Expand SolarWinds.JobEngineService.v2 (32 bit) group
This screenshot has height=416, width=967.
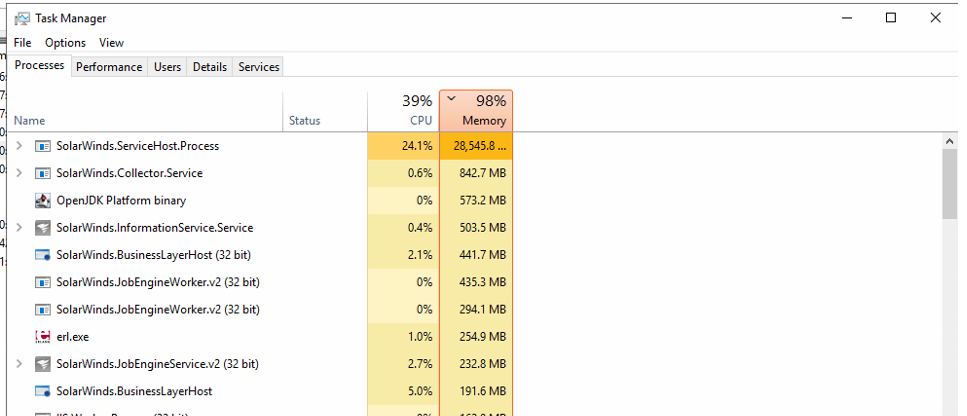tap(19, 364)
